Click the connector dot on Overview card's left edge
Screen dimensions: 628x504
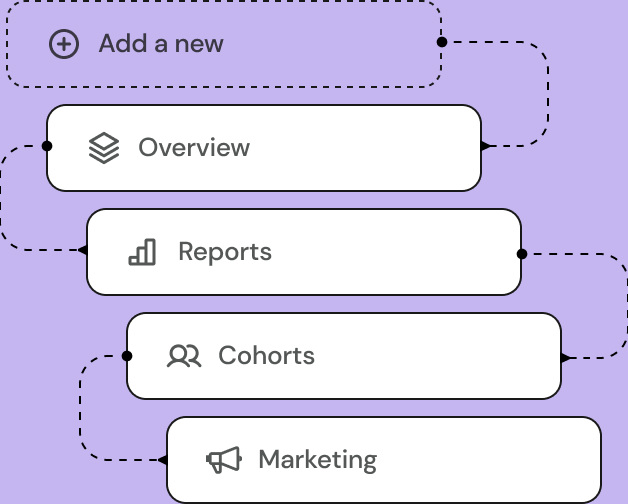(47, 146)
